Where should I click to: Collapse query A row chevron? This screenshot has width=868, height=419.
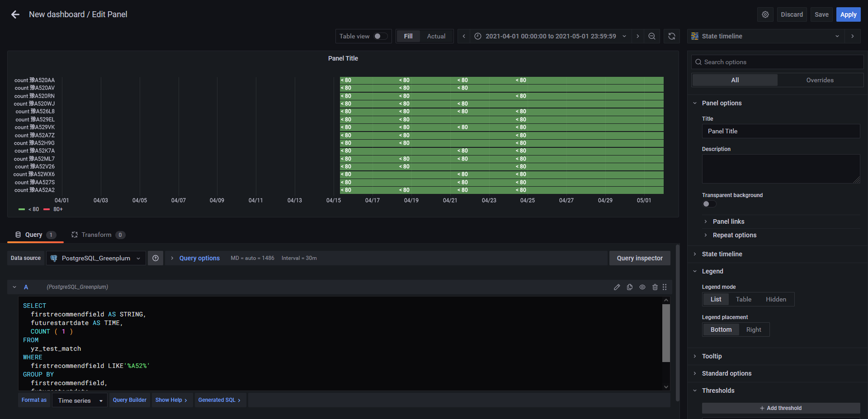14,287
